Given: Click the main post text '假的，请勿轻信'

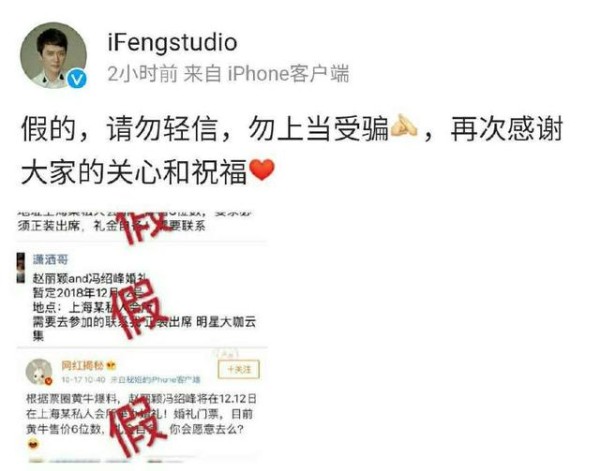Looking at the screenshot, I should pos(119,129).
